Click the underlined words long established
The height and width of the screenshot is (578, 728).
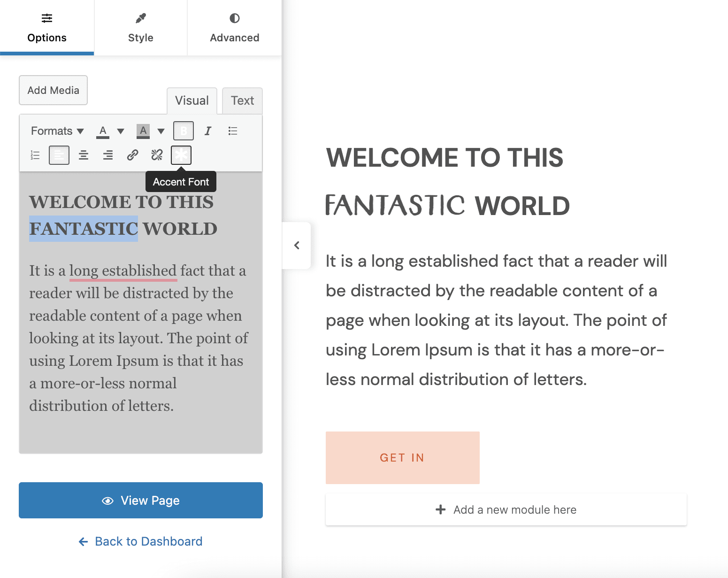[x=123, y=271]
